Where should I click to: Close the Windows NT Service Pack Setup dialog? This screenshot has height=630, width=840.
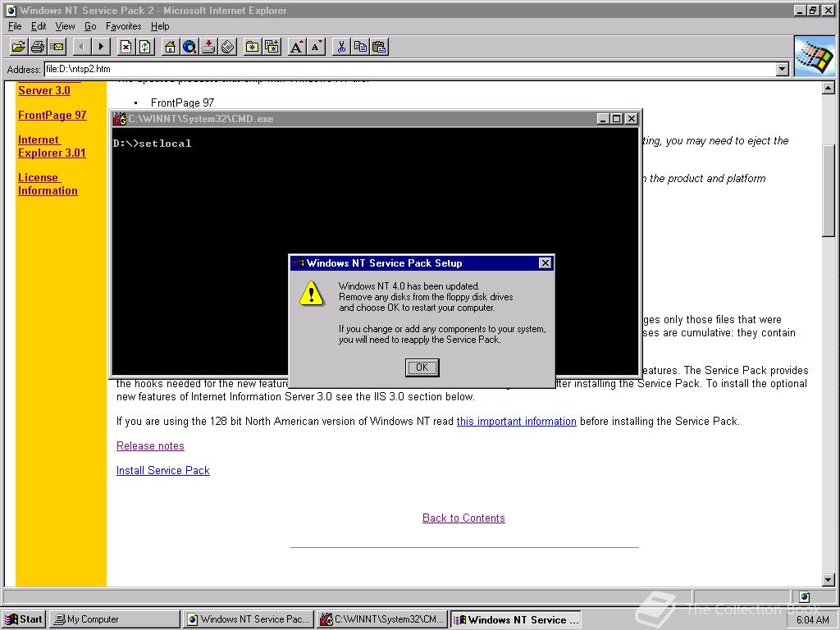[545, 263]
